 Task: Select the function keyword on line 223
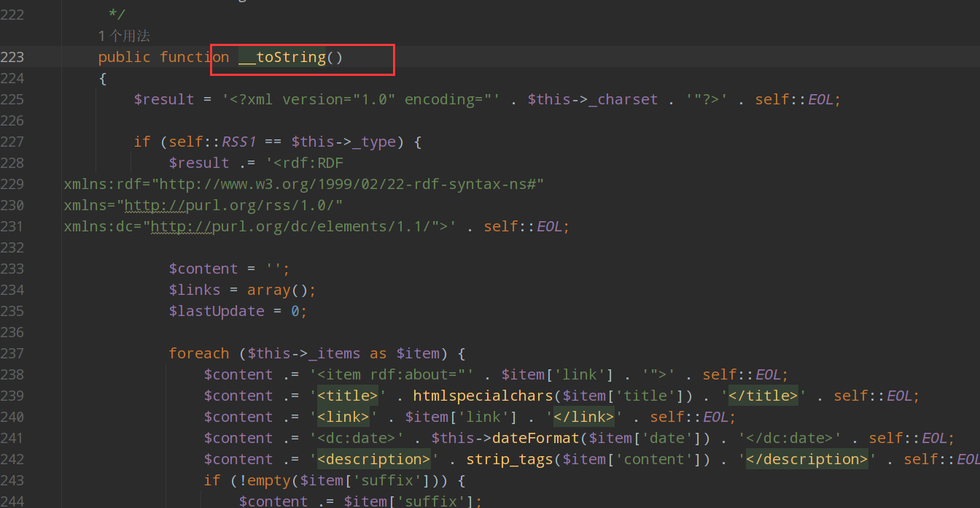(x=195, y=57)
